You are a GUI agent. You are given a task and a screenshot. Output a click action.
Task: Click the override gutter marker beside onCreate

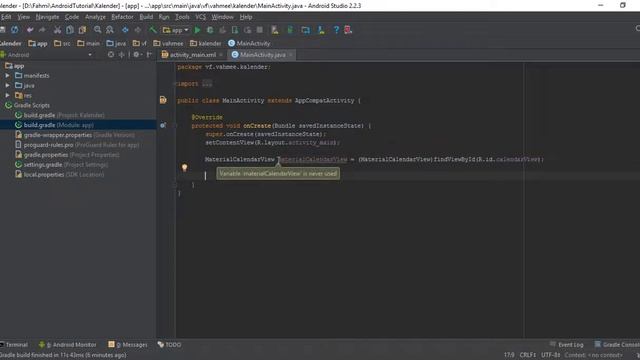[163, 125]
